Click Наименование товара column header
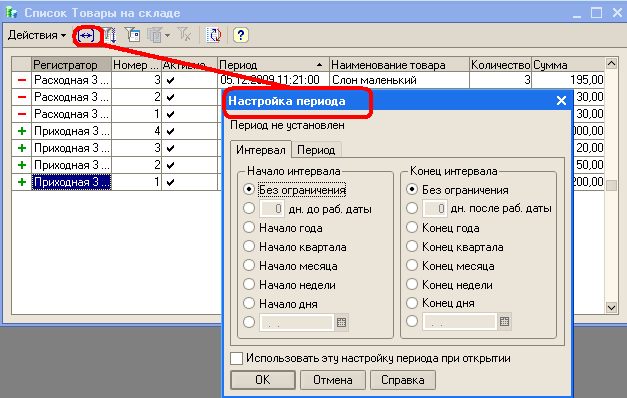The height and width of the screenshot is (398, 627). click(399, 64)
